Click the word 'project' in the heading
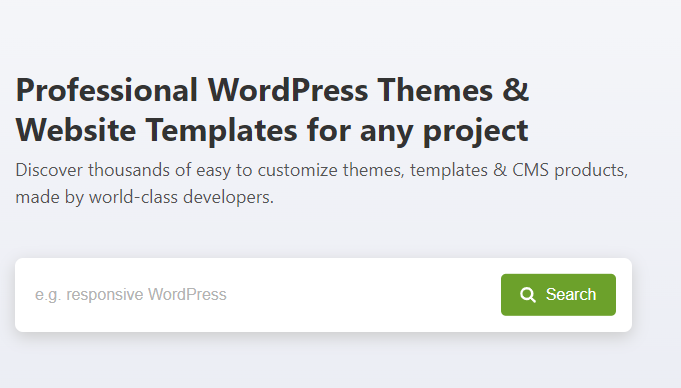 pyautogui.click(x=476, y=131)
